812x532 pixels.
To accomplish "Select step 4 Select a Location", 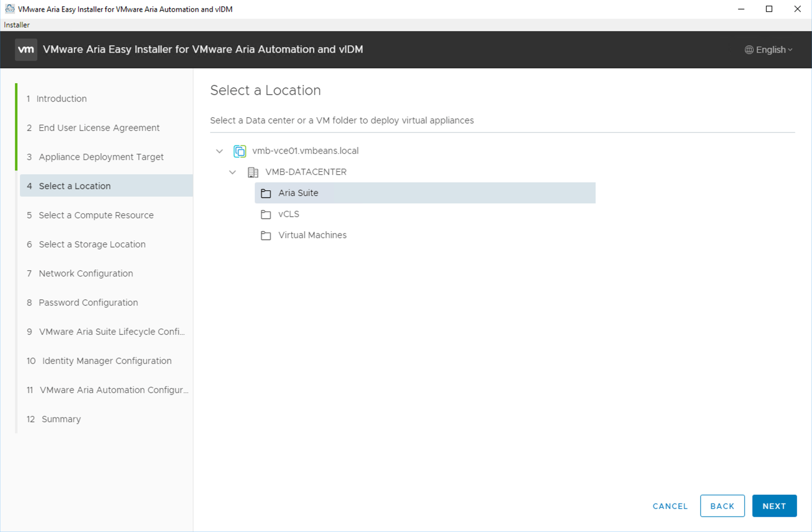I will pos(106,186).
